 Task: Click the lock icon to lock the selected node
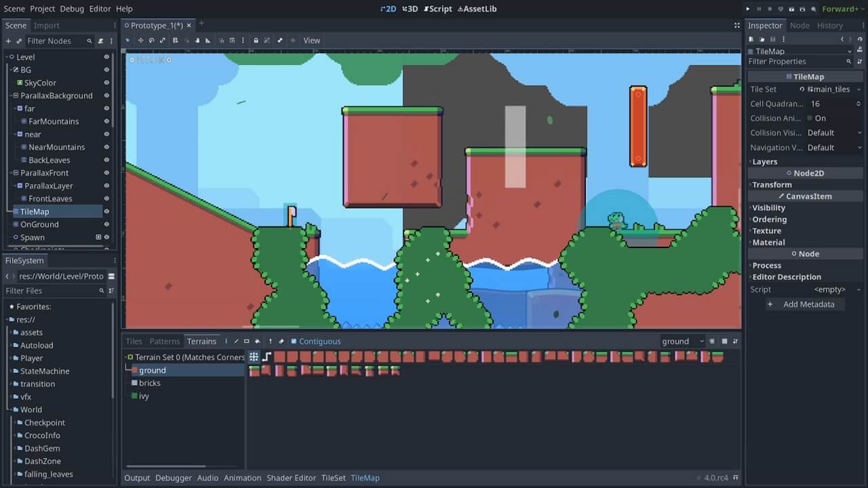click(256, 41)
